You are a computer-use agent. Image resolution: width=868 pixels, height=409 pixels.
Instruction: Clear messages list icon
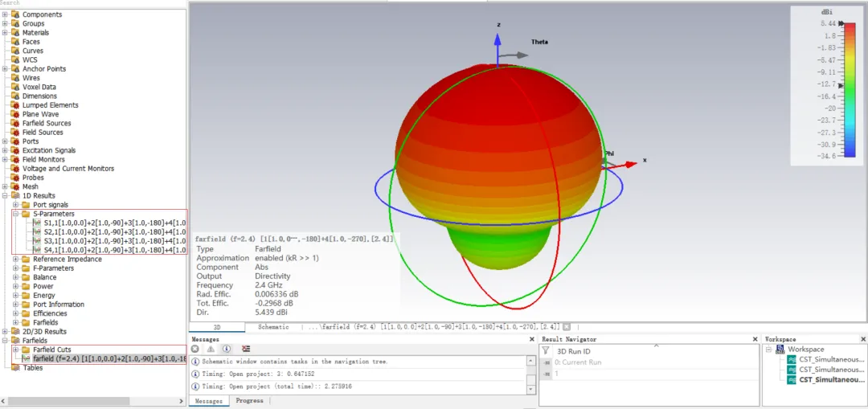(246, 349)
